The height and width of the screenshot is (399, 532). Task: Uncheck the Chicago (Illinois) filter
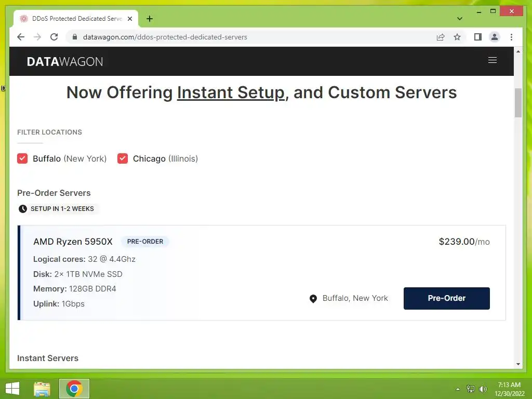(123, 158)
